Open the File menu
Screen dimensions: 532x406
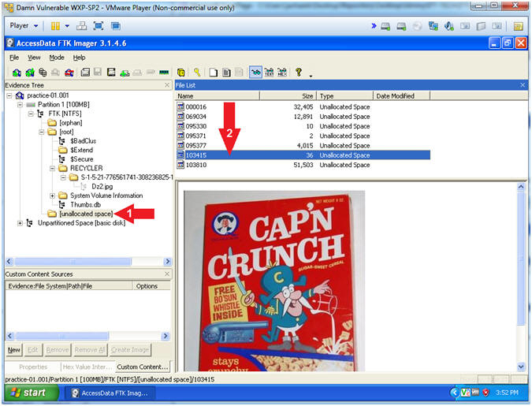(x=14, y=58)
